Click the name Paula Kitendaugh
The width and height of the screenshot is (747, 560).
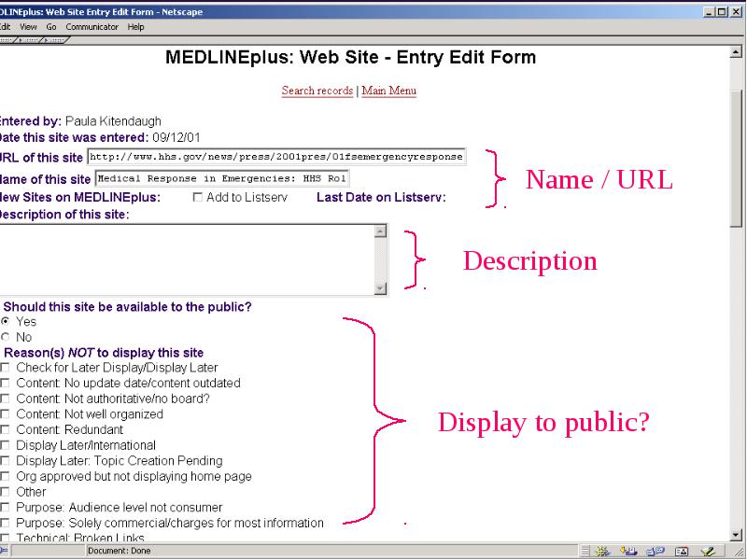pos(113,121)
